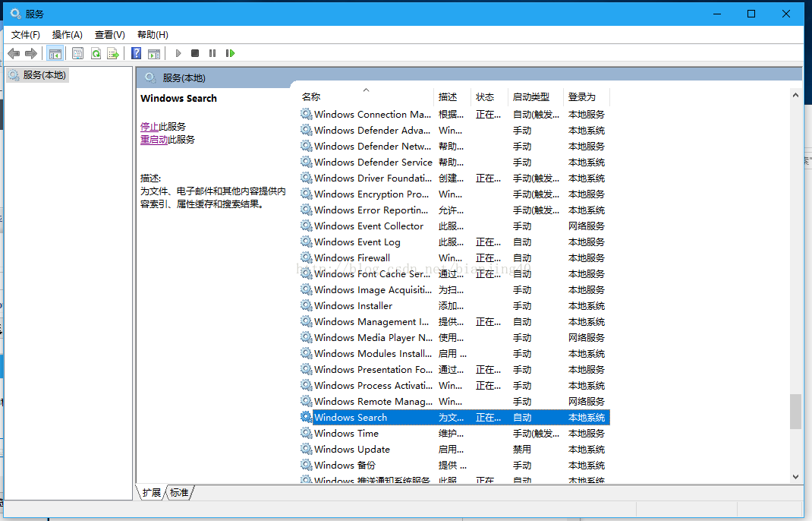Open the blue Help question-mark icon

click(136, 53)
